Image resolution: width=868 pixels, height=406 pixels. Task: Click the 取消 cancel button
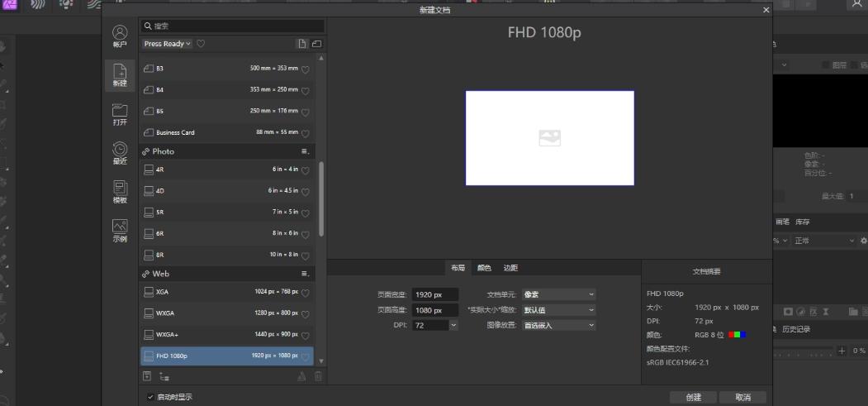tap(743, 397)
